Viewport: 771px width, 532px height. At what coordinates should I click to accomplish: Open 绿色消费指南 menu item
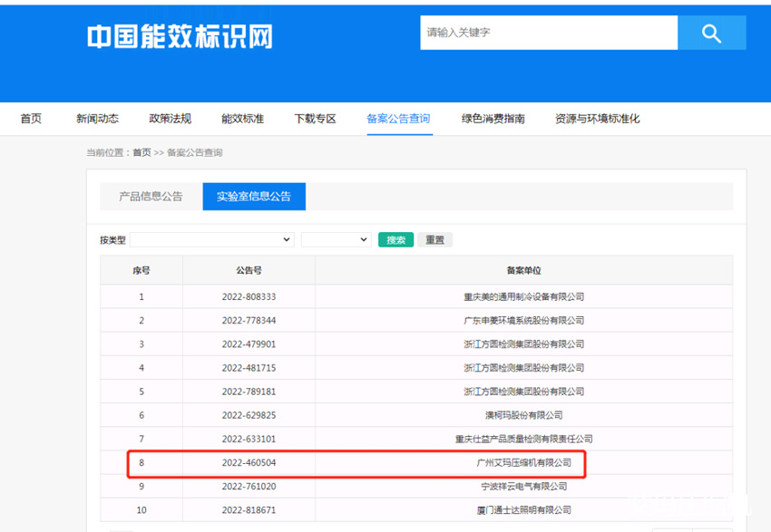(493, 119)
